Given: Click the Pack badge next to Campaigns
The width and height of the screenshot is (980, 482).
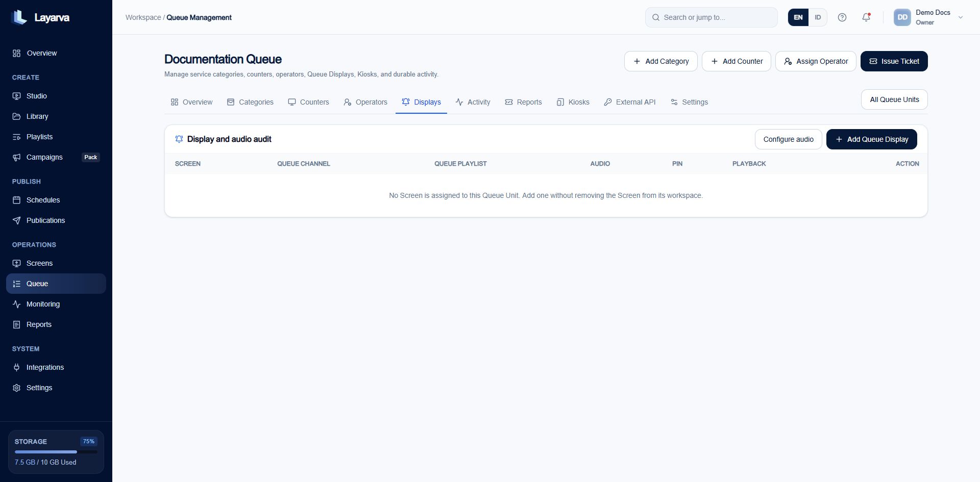Looking at the screenshot, I should [x=91, y=157].
